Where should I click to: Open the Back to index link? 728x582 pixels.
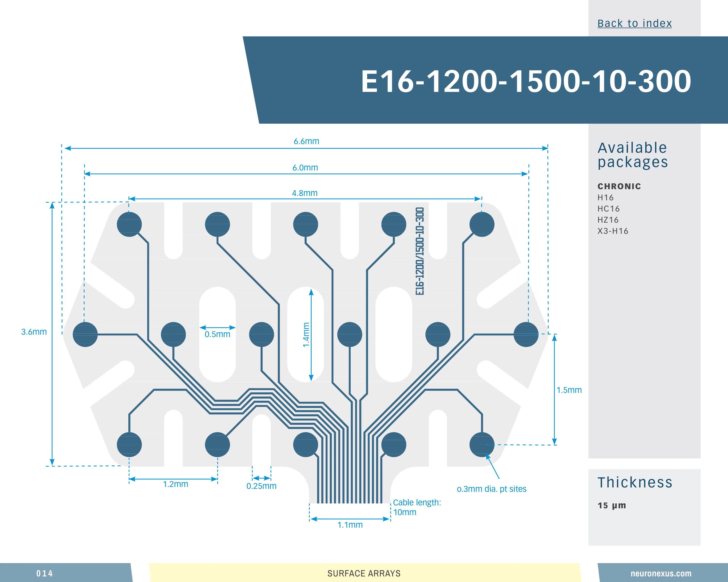[635, 23]
